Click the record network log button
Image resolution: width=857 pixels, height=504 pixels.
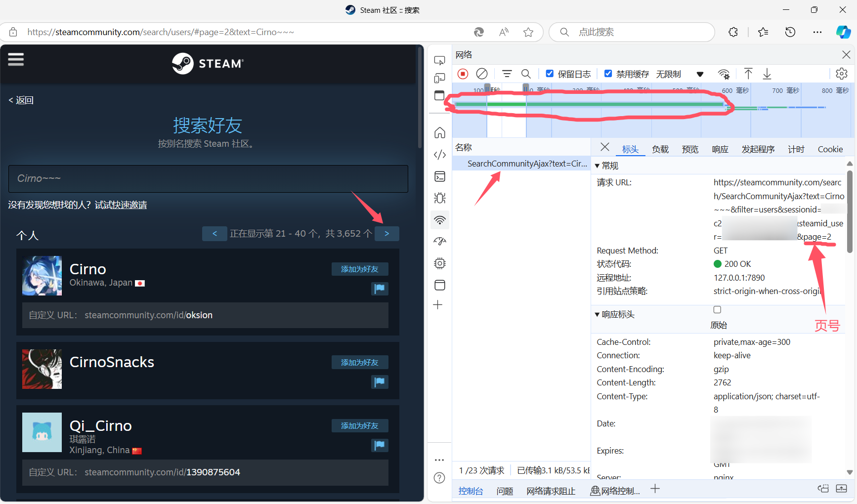coord(463,74)
